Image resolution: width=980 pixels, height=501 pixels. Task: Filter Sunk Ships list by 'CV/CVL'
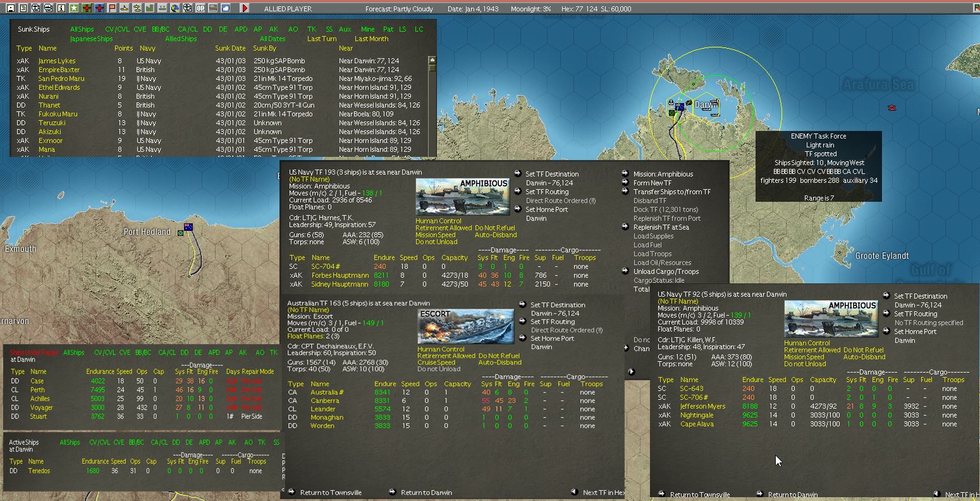117,29
